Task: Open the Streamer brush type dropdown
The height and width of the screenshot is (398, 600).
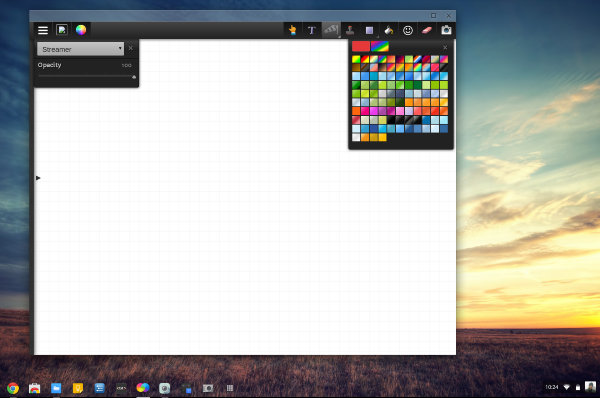Action: (x=80, y=49)
